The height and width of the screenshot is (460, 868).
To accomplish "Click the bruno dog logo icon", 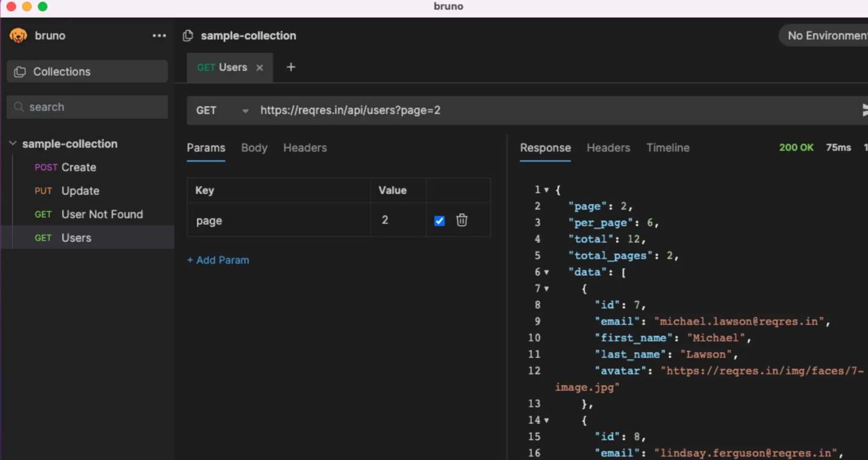I will (18, 36).
